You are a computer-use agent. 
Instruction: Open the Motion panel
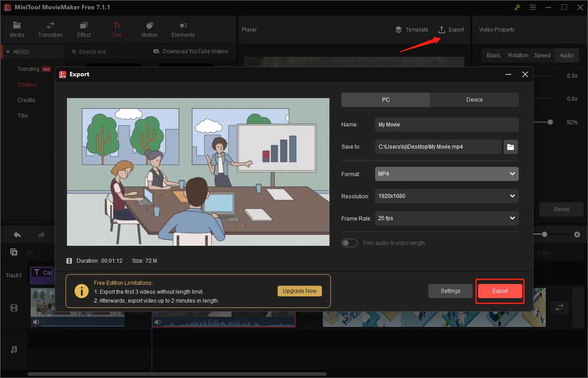tap(149, 29)
